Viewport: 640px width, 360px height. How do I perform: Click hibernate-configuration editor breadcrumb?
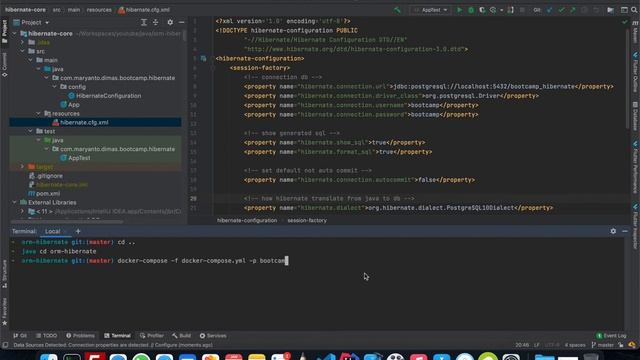247,220
